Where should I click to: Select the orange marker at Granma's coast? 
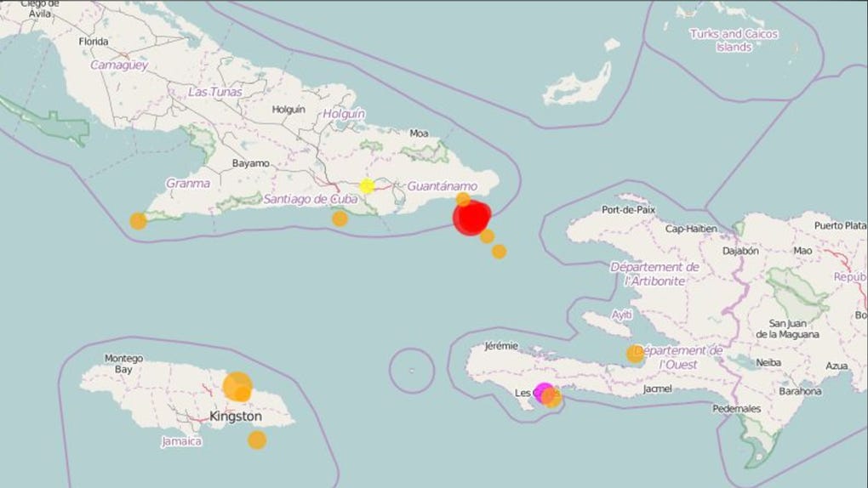tap(138, 221)
